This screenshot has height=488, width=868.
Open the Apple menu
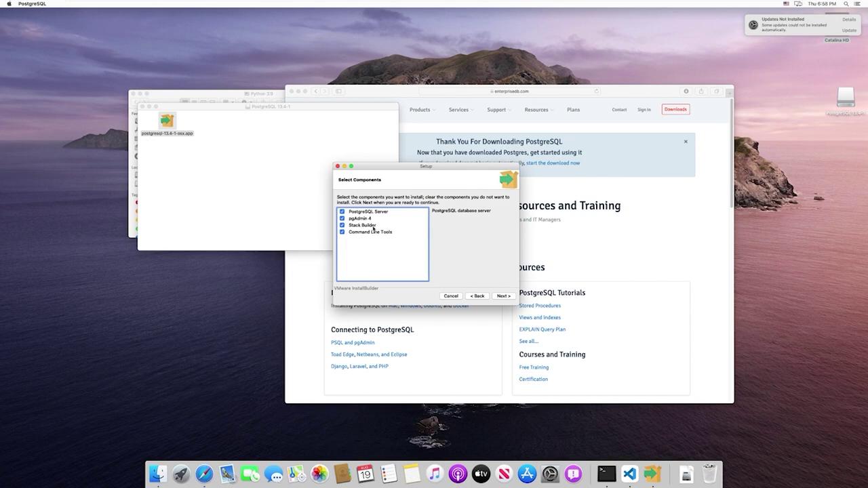(9, 4)
